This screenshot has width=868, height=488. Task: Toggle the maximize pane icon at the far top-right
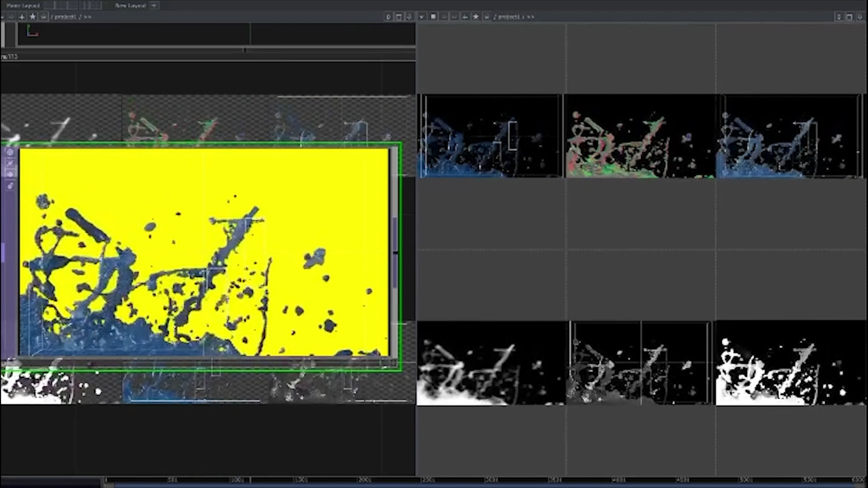pyautogui.click(x=849, y=17)
